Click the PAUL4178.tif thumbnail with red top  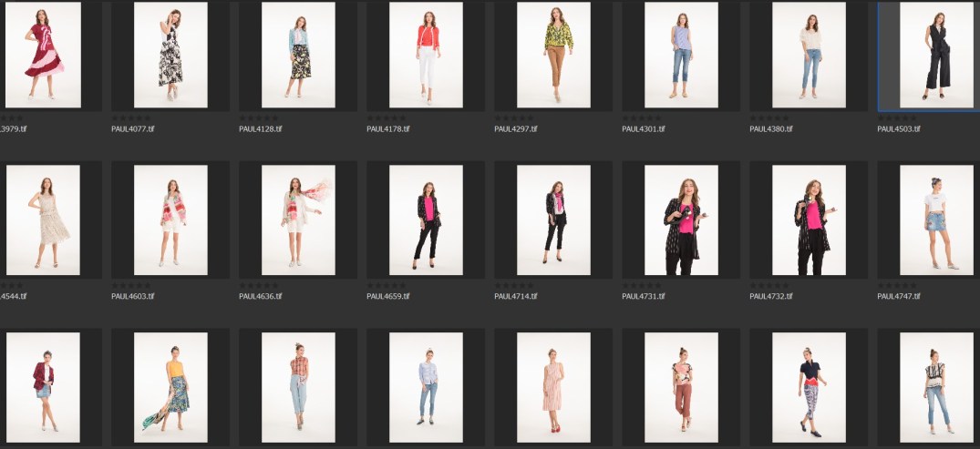426,55
